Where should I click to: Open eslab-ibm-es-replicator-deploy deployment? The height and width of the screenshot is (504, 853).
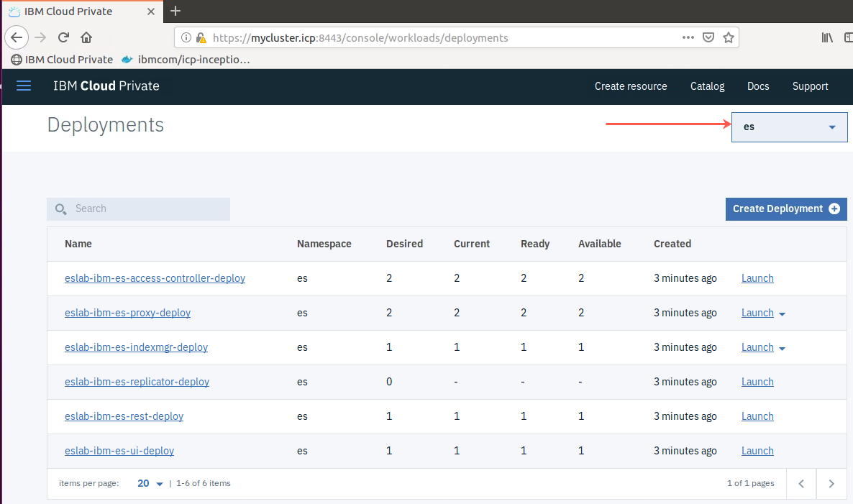coord(137,382)
